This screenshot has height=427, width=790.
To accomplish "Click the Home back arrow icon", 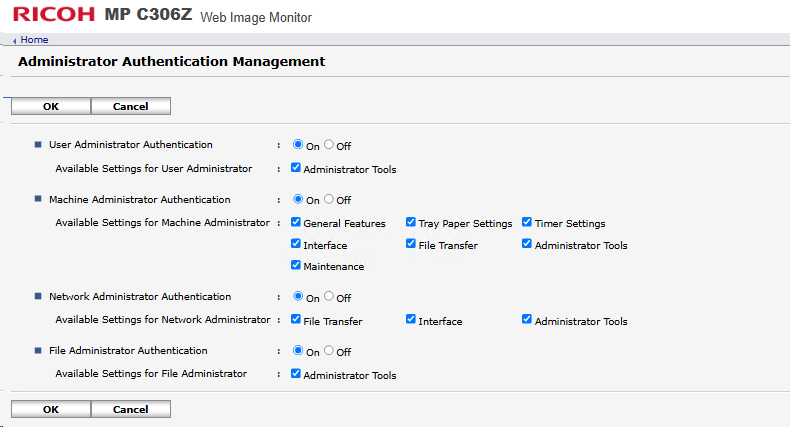I will point(15,41).
